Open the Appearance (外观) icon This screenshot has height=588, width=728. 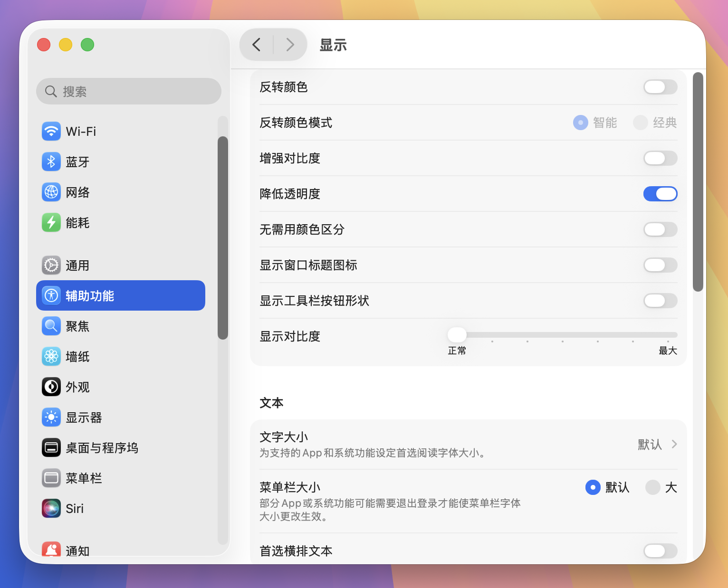(51, 387)
